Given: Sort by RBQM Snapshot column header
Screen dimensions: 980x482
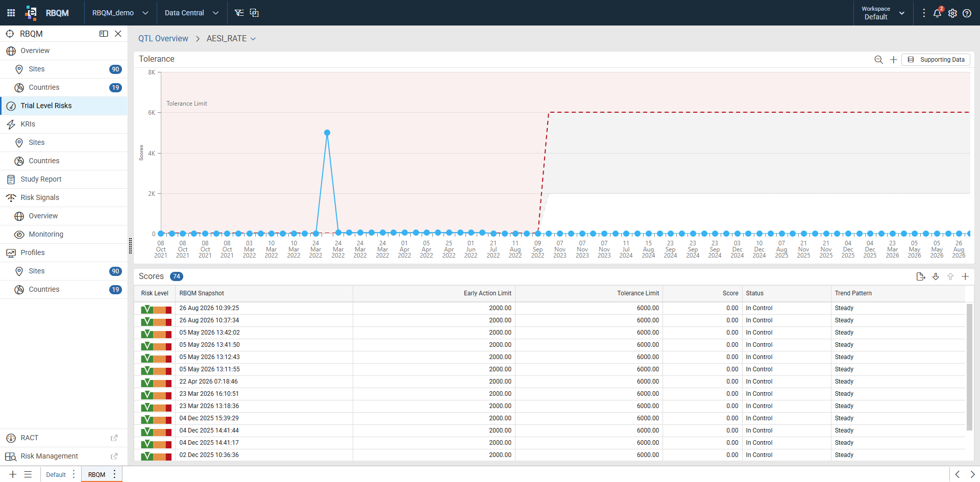Looking at the screenshot, I should click(264, 293).
